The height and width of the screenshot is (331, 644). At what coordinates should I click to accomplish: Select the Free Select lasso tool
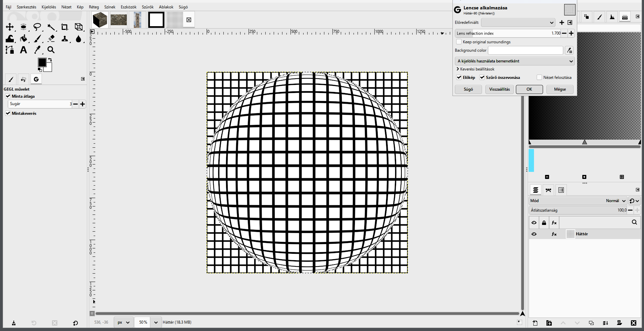(37, 27)
